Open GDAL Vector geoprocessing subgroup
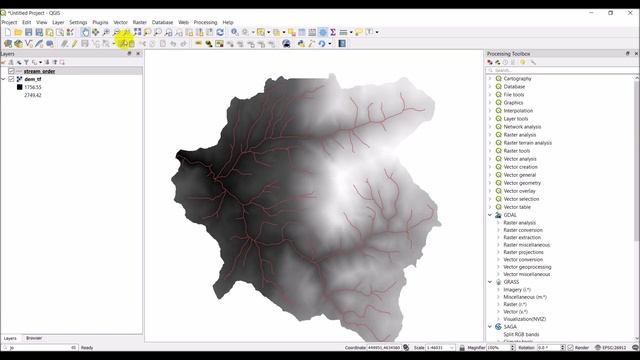Image resolution: width=640 pixels, height=360 pixels. pyautogui.click(x=527, y=267)
